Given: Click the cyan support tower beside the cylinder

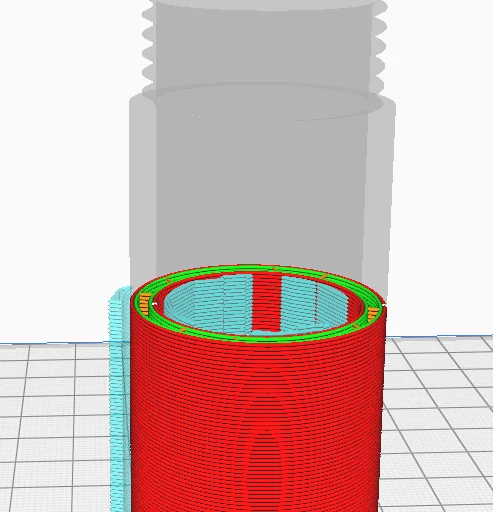Looking at the screenshot, I should [119, 398].
